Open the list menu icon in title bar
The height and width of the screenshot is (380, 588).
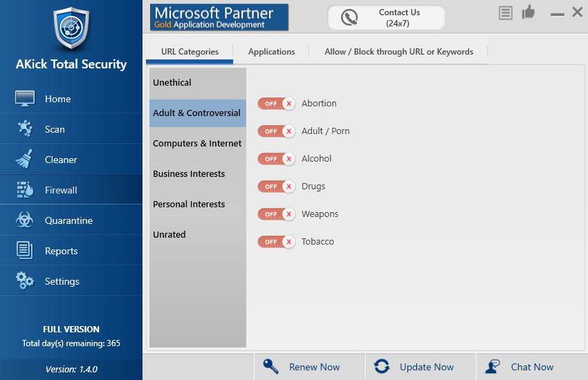coord(506,13)
